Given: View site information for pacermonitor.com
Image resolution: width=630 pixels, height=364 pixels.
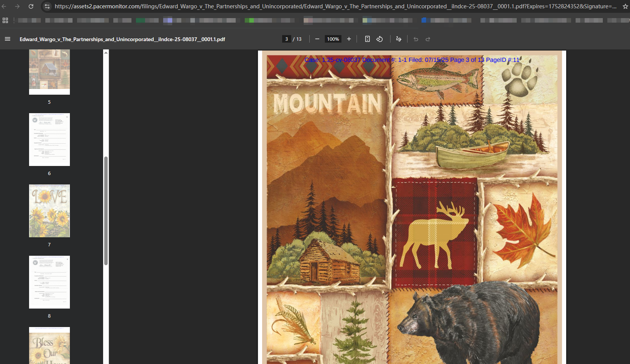Looking at the screenshot, I should coord(47,6).
